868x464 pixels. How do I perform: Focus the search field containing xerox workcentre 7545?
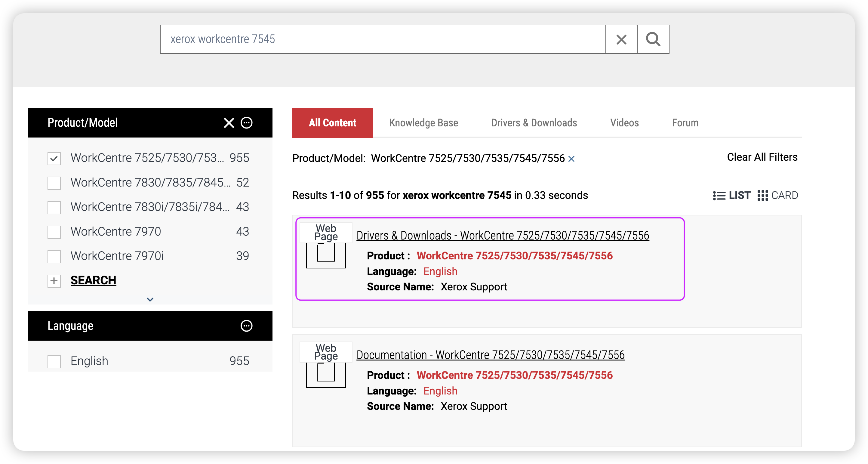(383, 39)
